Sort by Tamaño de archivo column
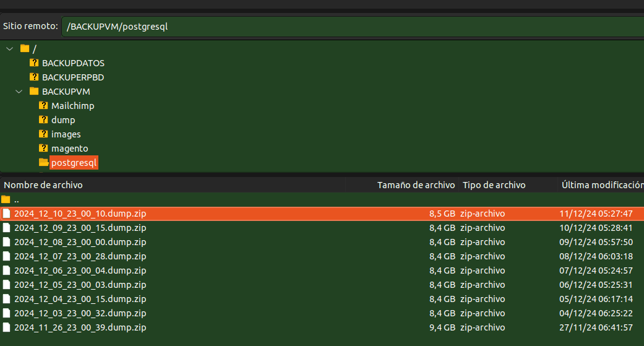 click(416, 185)
